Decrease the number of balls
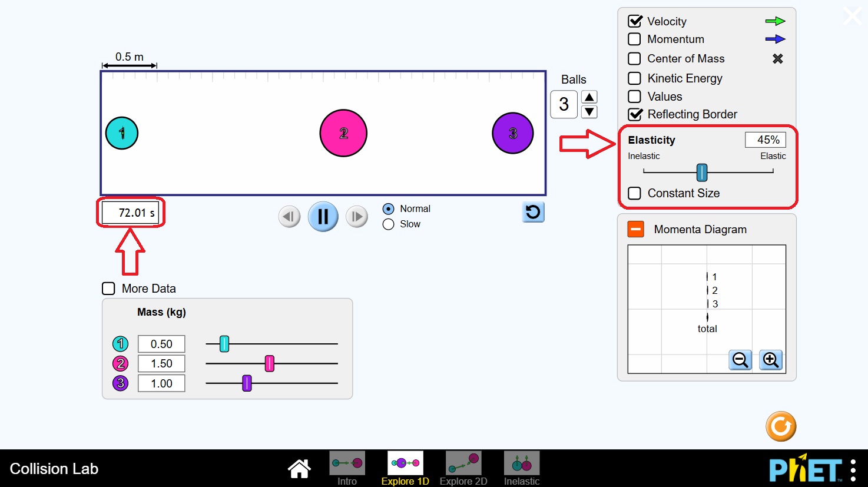Viewport: 868px width, 487px height. pyautogui.click(x=589, y=112)
